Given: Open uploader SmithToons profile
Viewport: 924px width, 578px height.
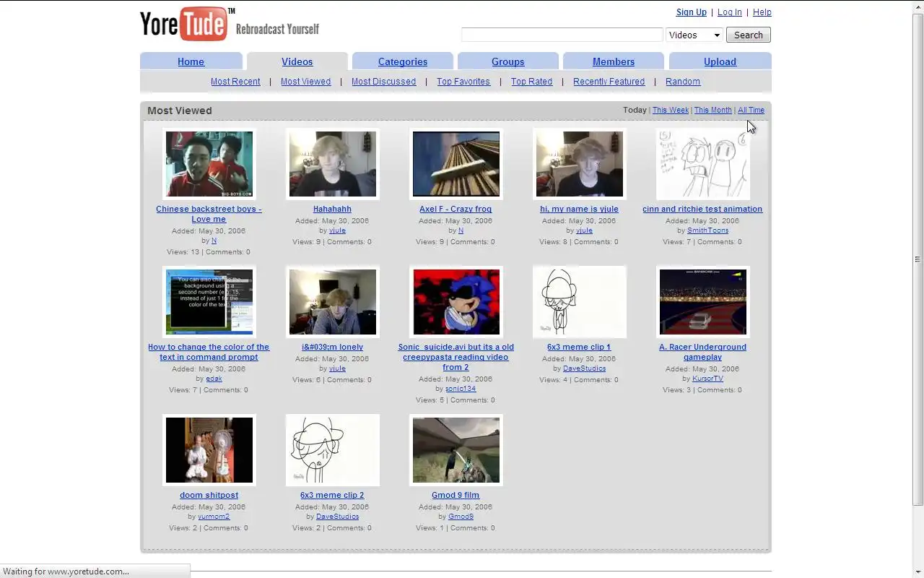Looking at the screenshot, I should 707,230.
